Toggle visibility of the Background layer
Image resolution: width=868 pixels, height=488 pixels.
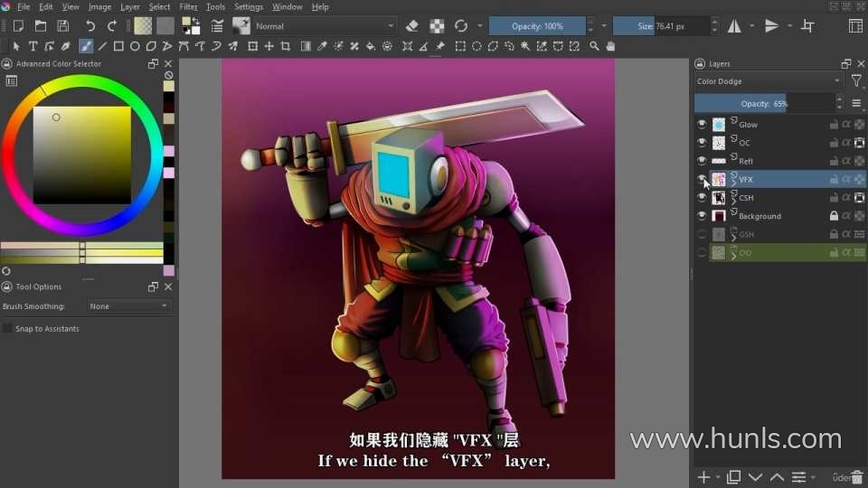702,216
